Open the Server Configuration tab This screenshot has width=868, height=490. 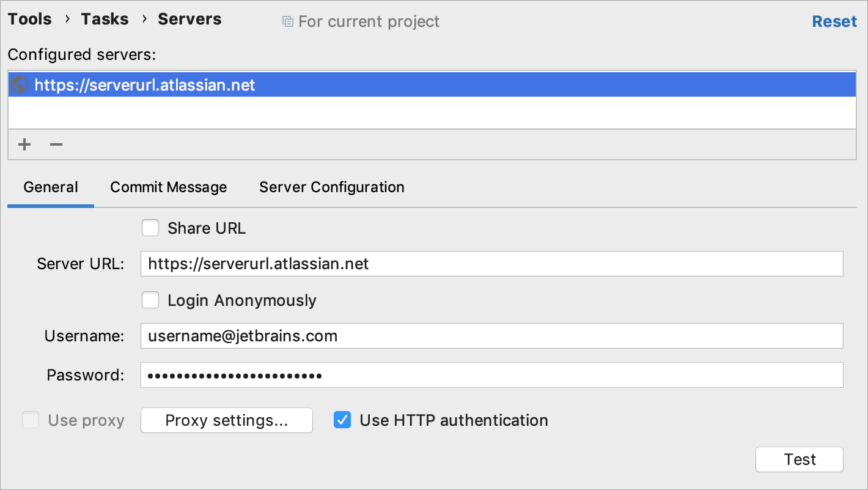[x=331, y=187]
